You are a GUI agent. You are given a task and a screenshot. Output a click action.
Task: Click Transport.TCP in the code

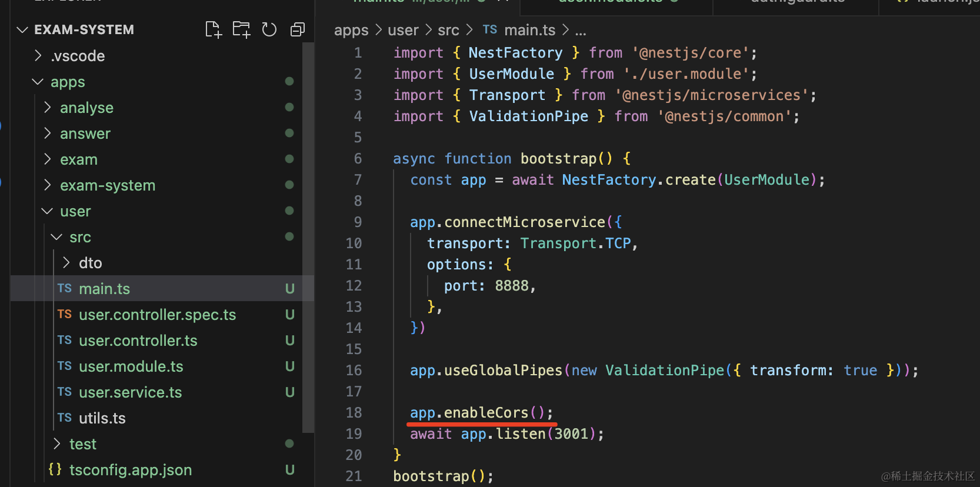tap(575, 243)
